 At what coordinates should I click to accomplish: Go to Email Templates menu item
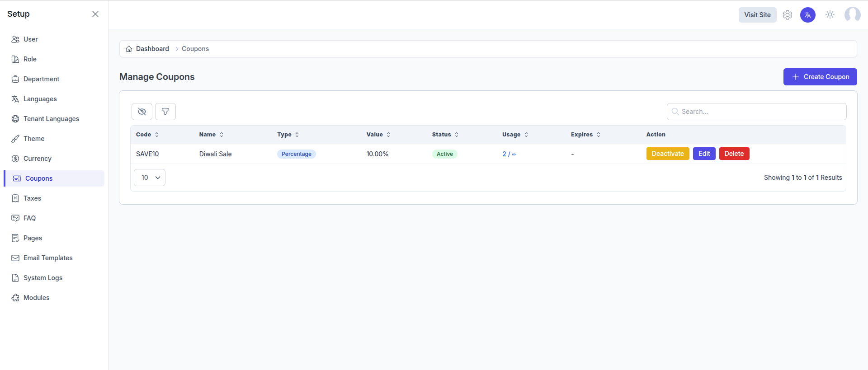pyautogui.click(x=47, y=258)
